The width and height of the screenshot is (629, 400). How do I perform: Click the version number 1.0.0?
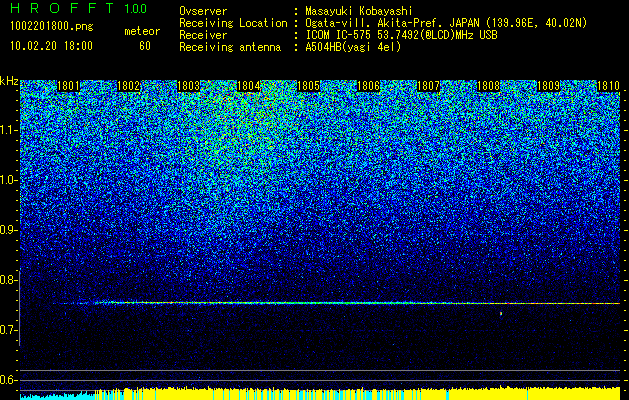click(136, 9)
